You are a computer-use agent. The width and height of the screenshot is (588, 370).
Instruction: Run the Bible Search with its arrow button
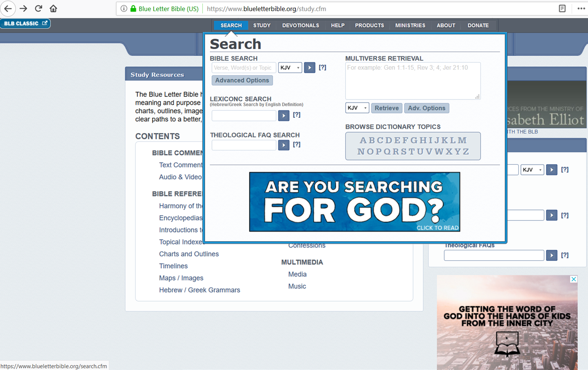(x=310, y=68)
